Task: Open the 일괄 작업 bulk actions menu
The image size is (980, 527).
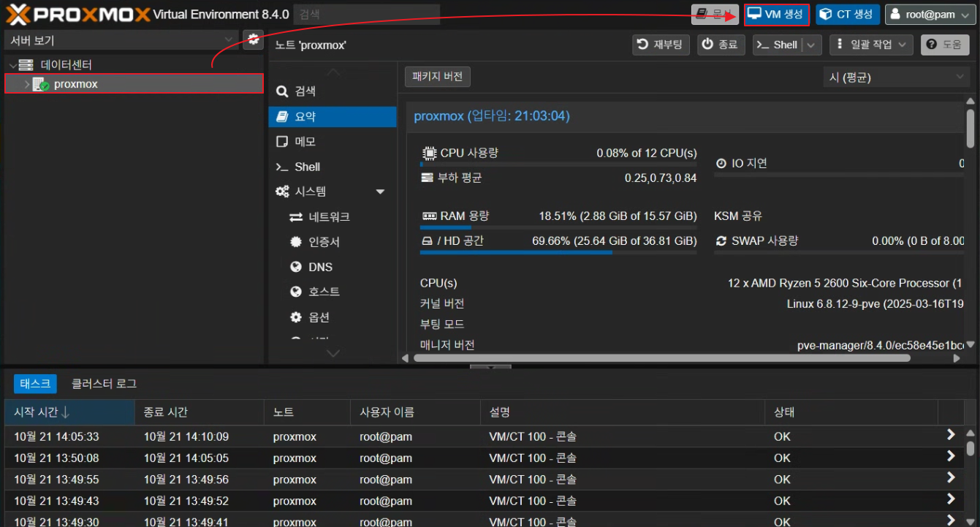Action: click(x=871, y=45)
